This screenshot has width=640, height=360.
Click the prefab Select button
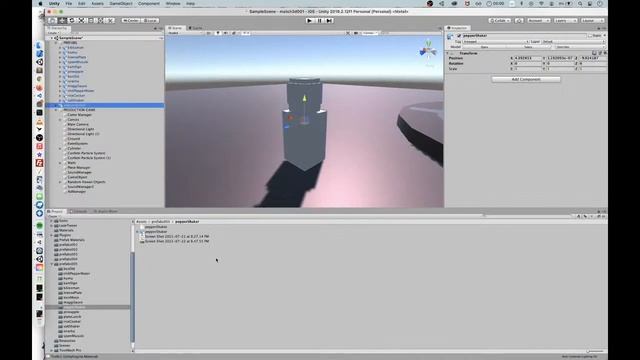[x=528, y=47]
